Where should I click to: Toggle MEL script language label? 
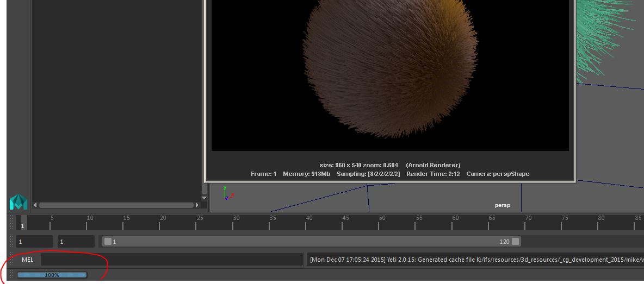pyautogui.click(x=27, y=260)
